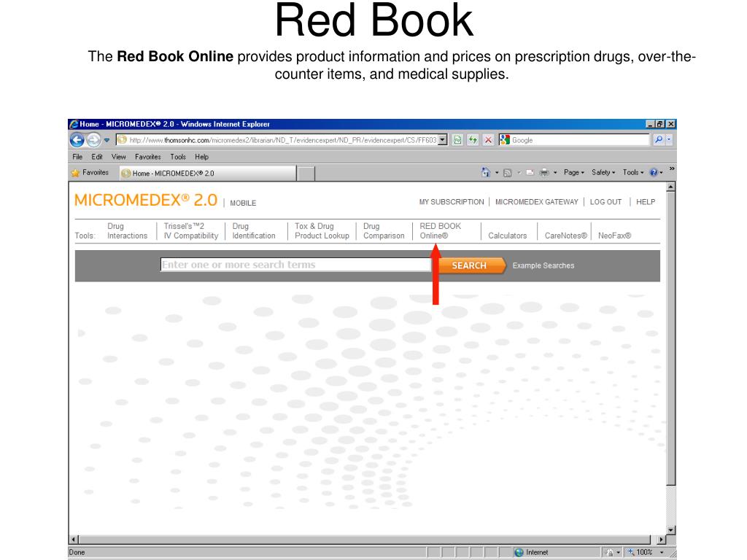Click the LOG OUT link
This screenshot has width=747, height=560.
click(x=605, y=202)
